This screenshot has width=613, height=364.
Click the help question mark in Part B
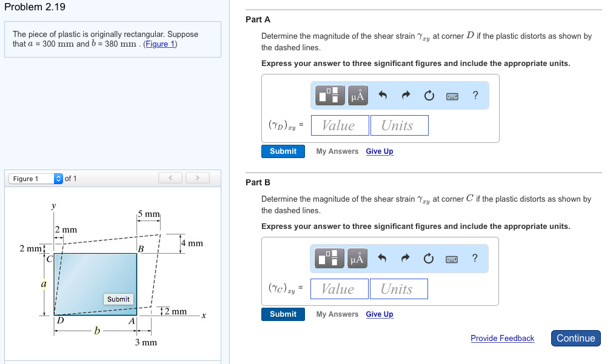[475, 259]
